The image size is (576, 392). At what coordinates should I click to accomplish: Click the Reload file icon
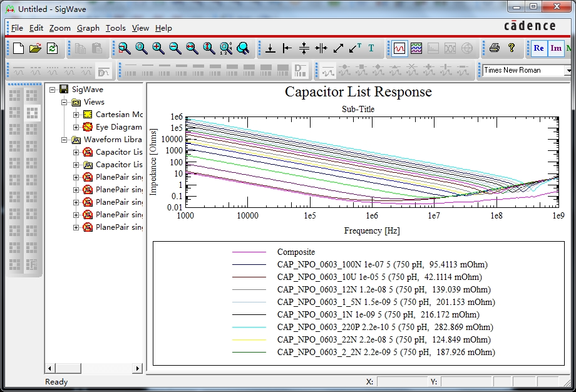52,48
